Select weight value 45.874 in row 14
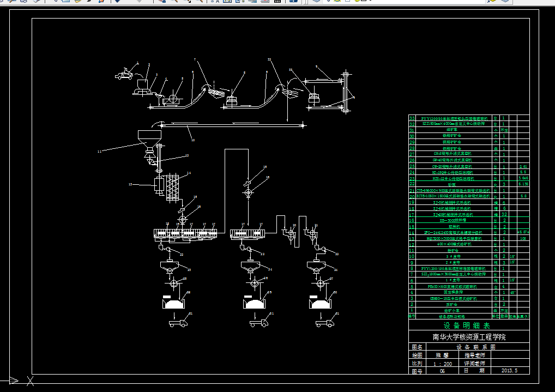The width and height of the screenshot is (555, 392). coord(523,232)
